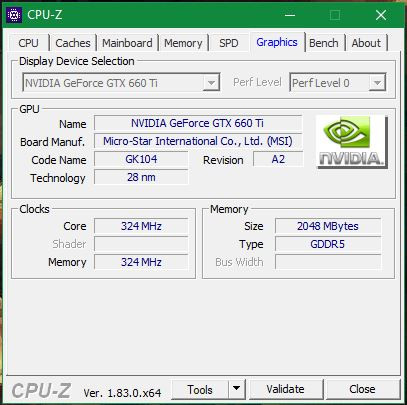407x405 pixels.
Task: Select the Memory tab
Action: (x=183, y=43)
